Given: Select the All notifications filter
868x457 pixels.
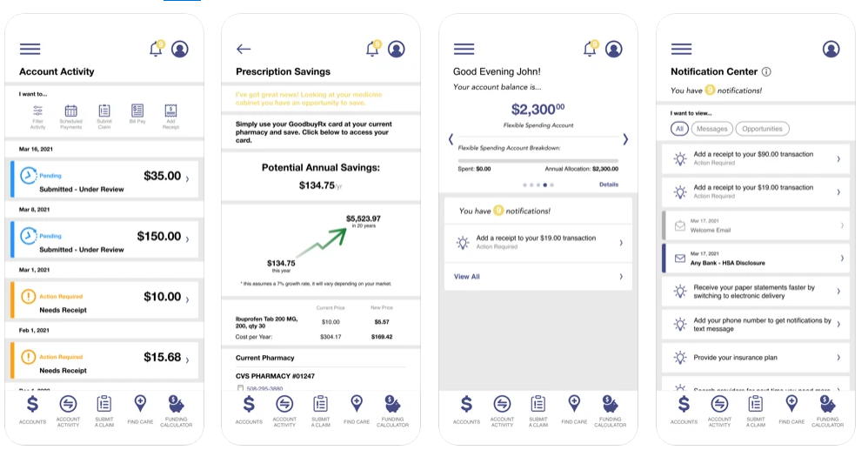Looking at the screenshot, I should pyautogui.click(x=679, y=129).
